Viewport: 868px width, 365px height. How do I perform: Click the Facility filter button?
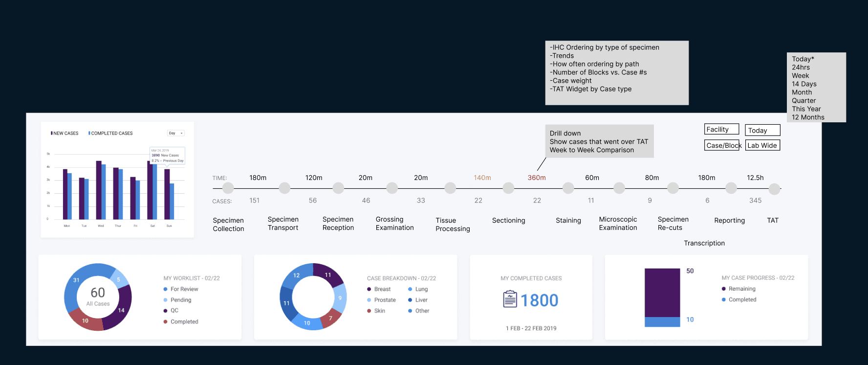721,129
